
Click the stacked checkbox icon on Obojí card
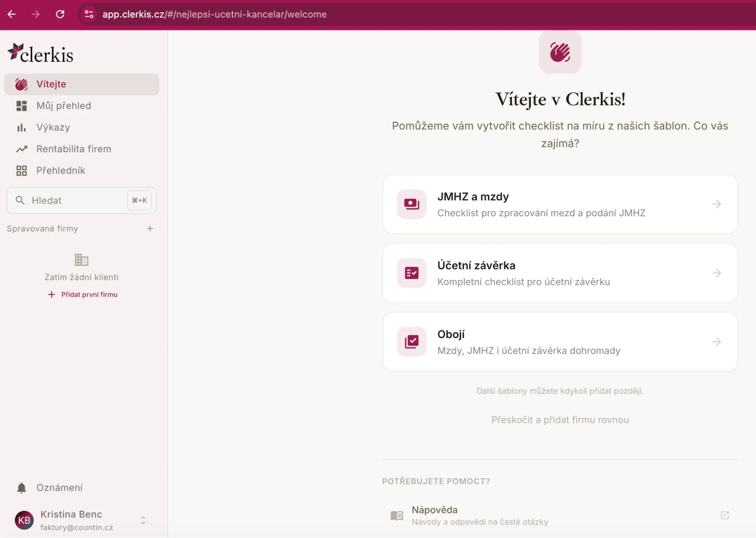[411, 342]
